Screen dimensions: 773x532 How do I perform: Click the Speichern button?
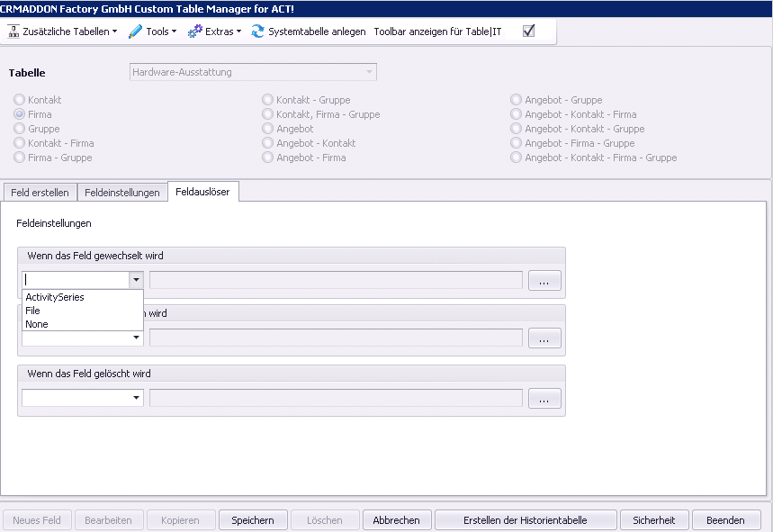[253, 520]
